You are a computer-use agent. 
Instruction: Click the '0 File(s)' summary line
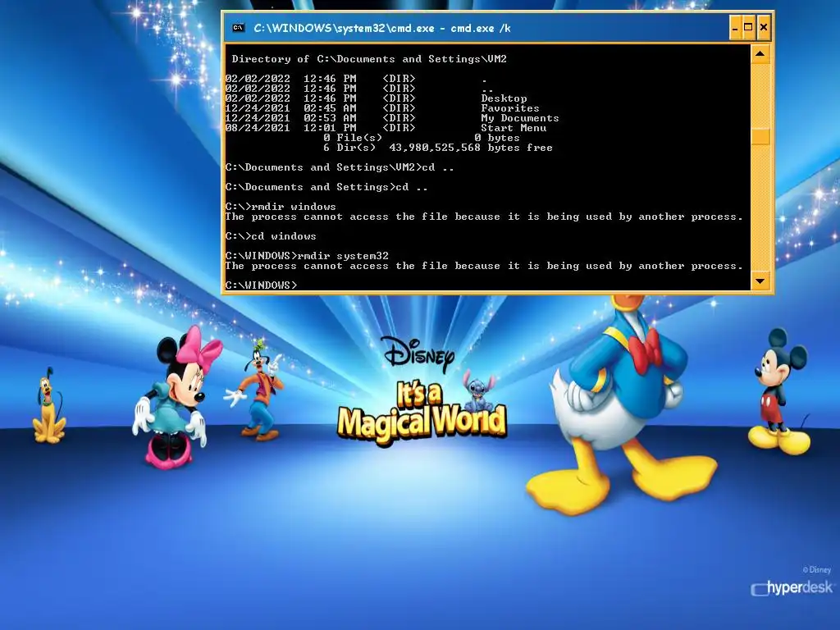pos(421,138)
